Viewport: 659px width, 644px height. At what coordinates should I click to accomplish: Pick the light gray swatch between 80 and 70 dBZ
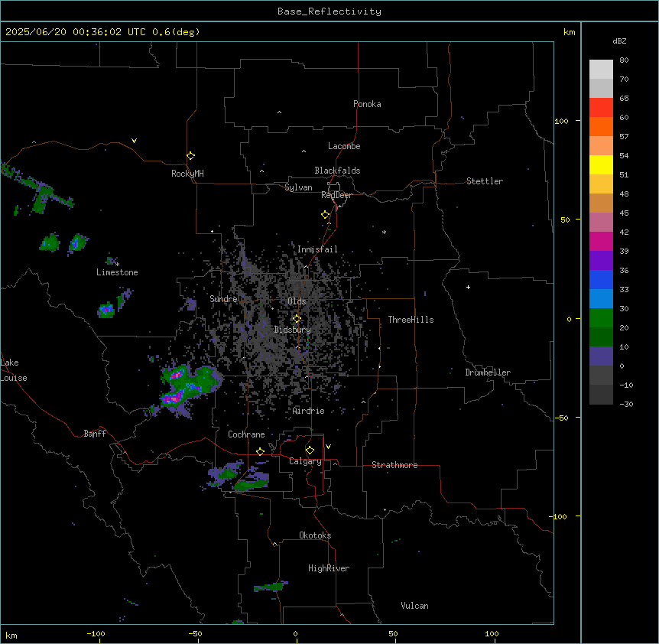click(601, 69)
